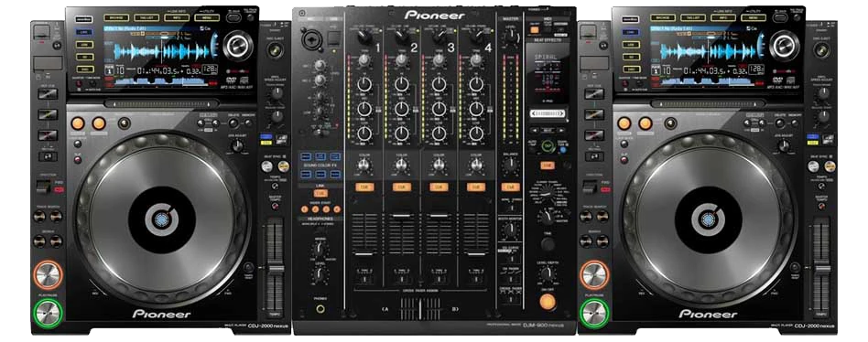Image resolution: width=868 pixels, height=342 pixels.
Task: Set loop IN point on left deck
Action: 78,123
